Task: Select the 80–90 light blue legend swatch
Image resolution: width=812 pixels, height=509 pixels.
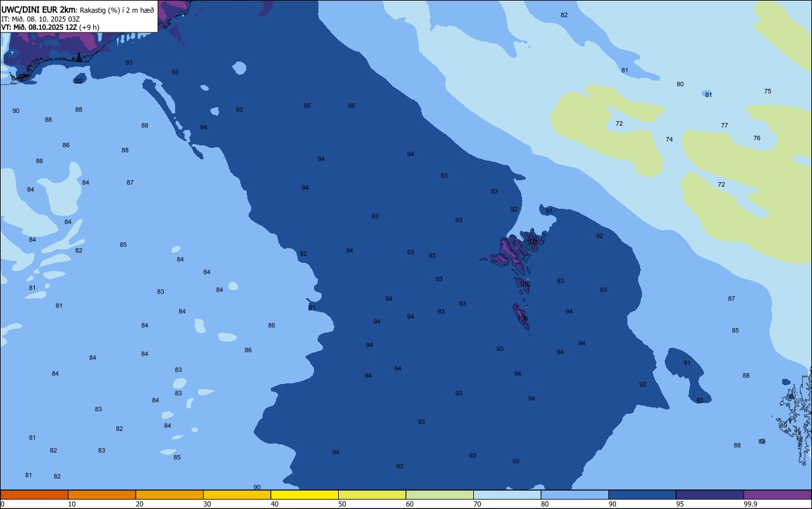Action: tap(575, 494)
